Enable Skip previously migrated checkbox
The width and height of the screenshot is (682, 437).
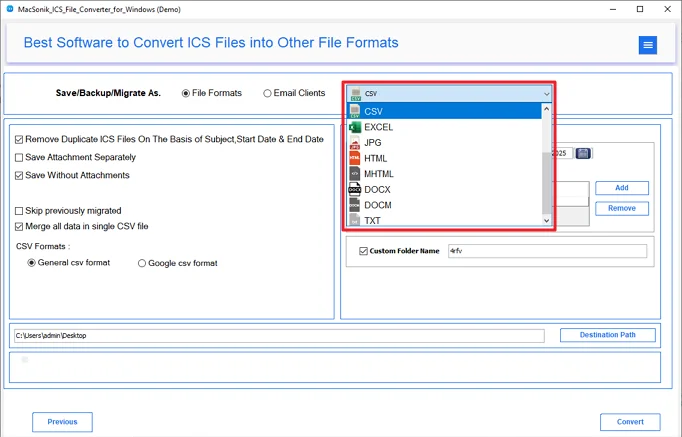click(x=19, y=211)
